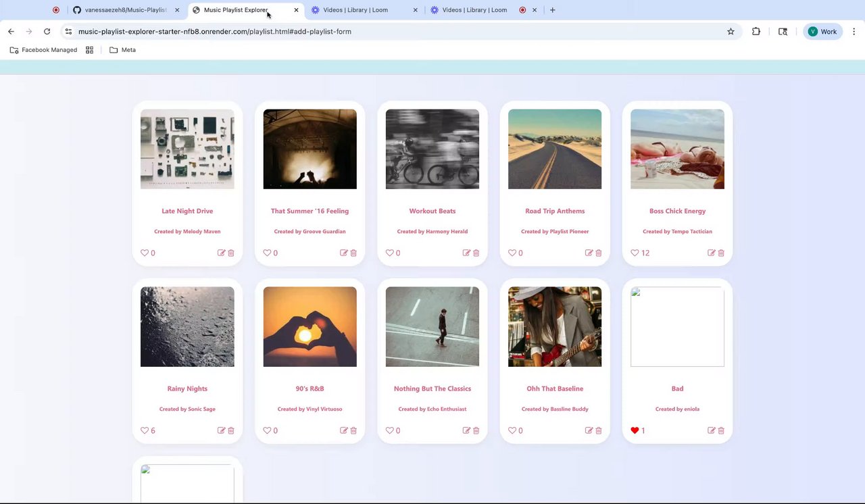Switch to vanessaezeh8/Music-Playlist GitHub tab
This screenshot has width=865, height=504.
[x=126, y=10]
